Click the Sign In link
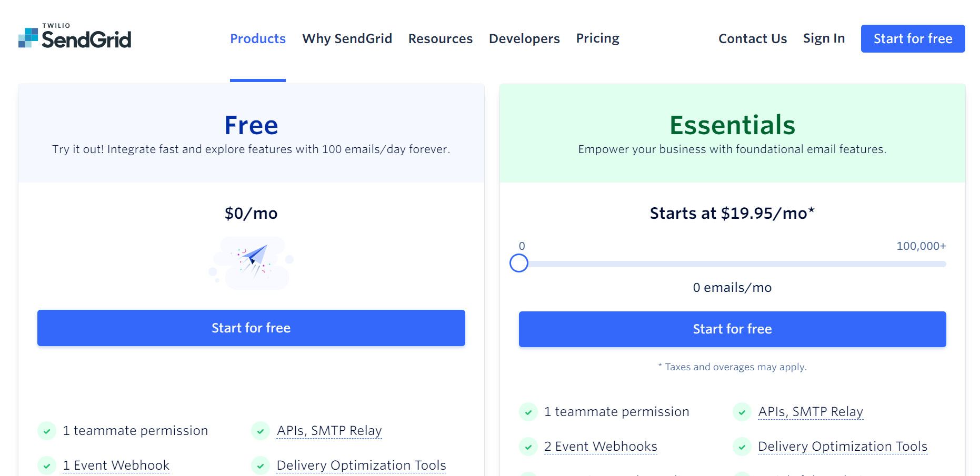Viewport: 980px width, 476px height. 824,38
